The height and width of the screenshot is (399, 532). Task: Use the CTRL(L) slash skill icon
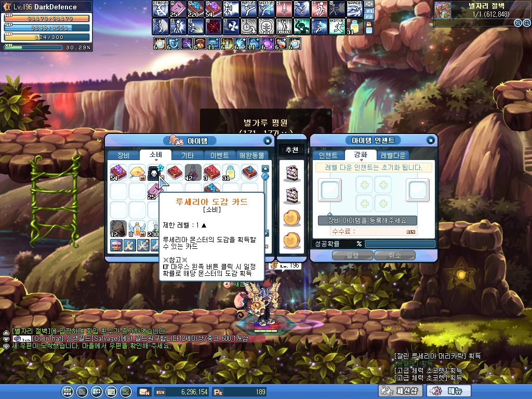point(160,9)
